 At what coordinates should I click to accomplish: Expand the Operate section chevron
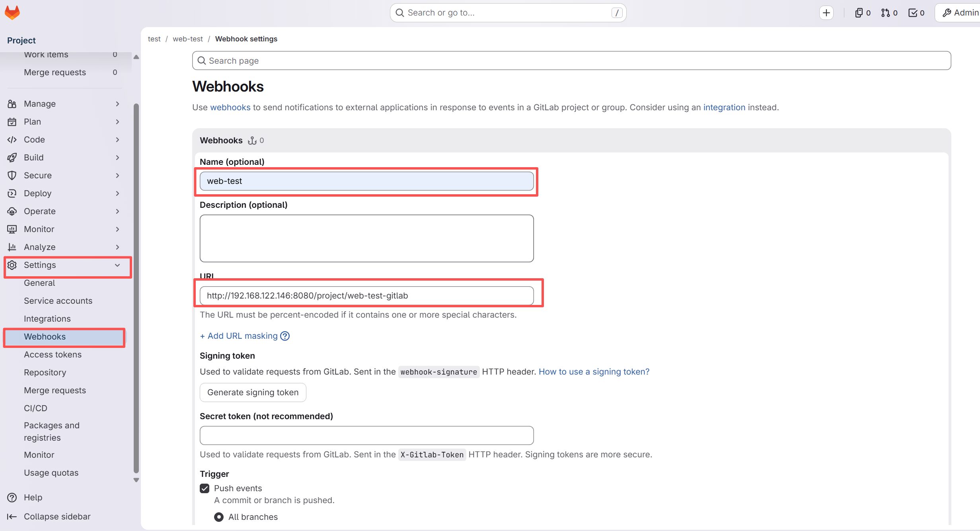(x=117, y=211)
